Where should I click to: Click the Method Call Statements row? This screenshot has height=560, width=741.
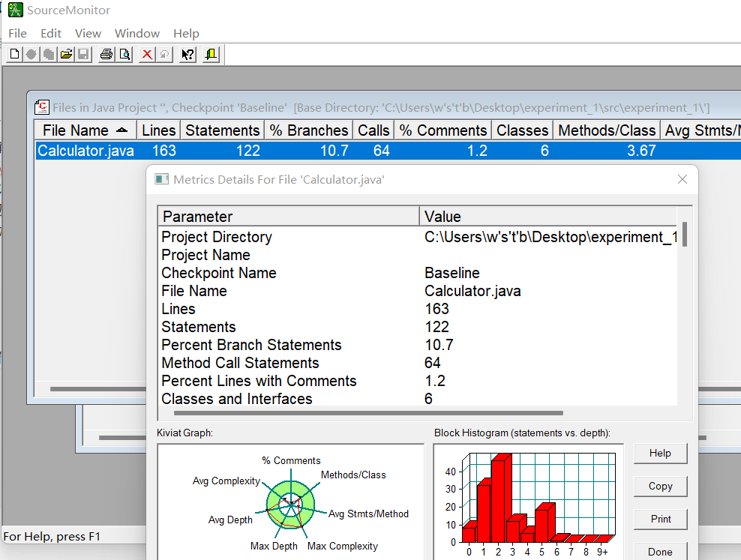[418, 363]
